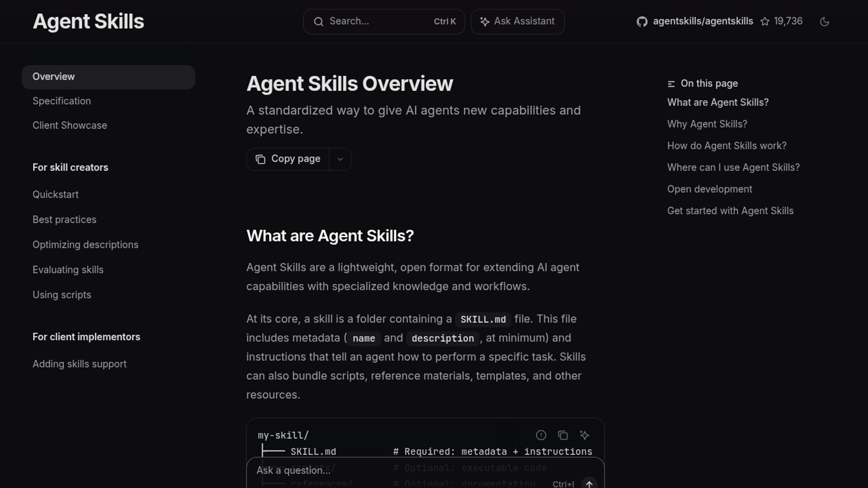This screenshot has height=488, width=868.
Task: Select Overview in the sidebar
Action: [x=108, y=77]
